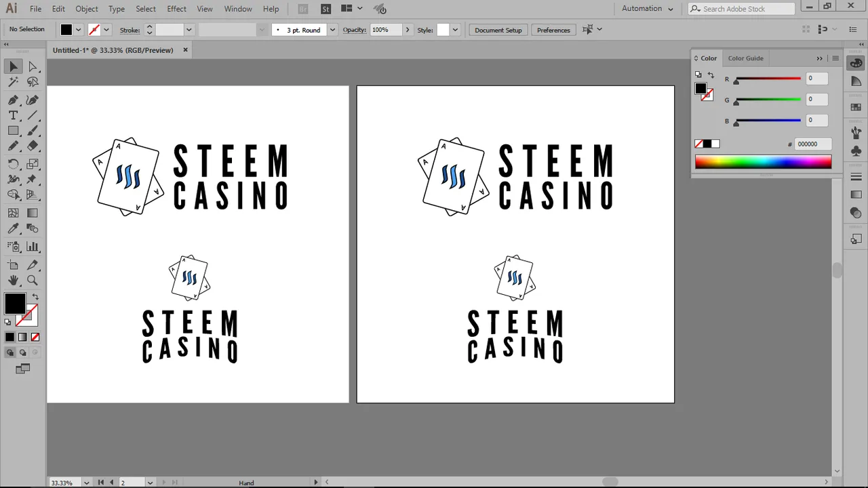Viewport: 868px width, 488px height.
Task: Enable Draw Normal mode
Action: [x=10, y=352]
